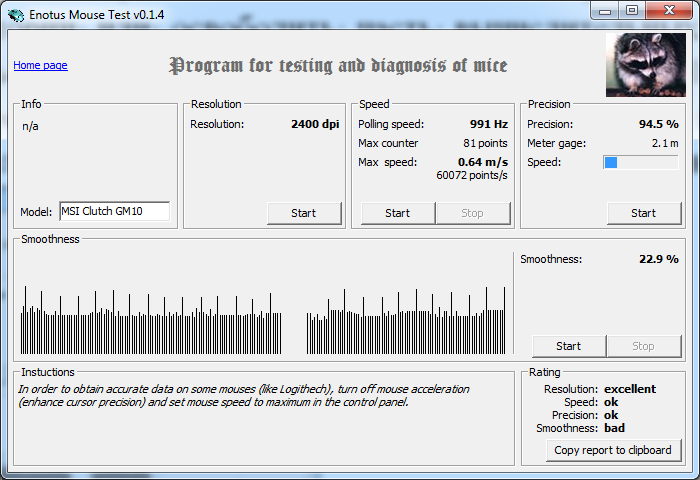Screen dimensions: 700x480
Task: Click the 2.1 m meter gage value
Action: click(x=665, y=143)
